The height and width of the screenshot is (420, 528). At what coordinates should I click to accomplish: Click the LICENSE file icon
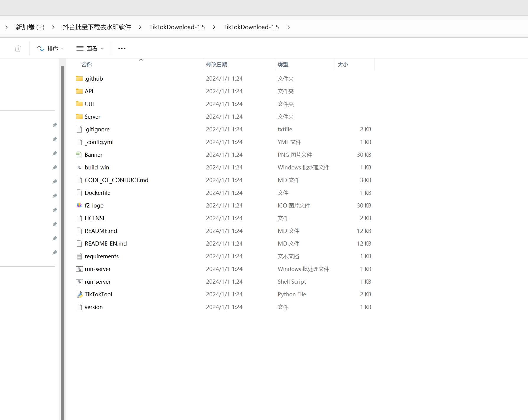tap(79, 218)
